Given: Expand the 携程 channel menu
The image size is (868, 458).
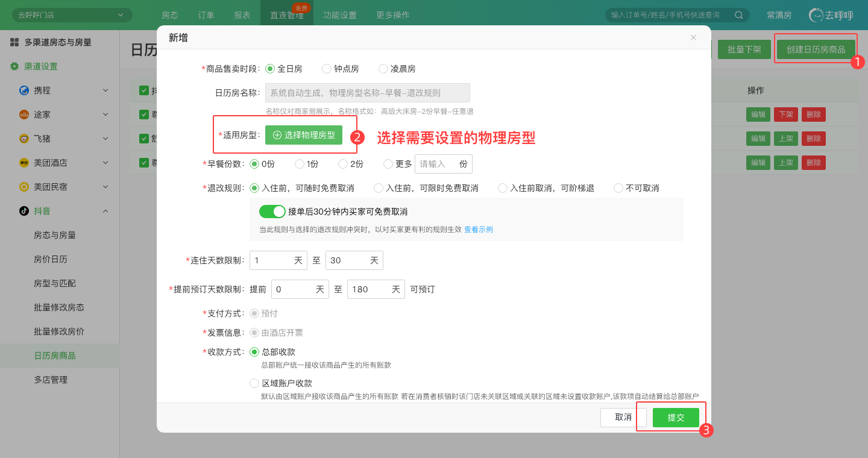Looking at the screenshot, I should 105,90.
